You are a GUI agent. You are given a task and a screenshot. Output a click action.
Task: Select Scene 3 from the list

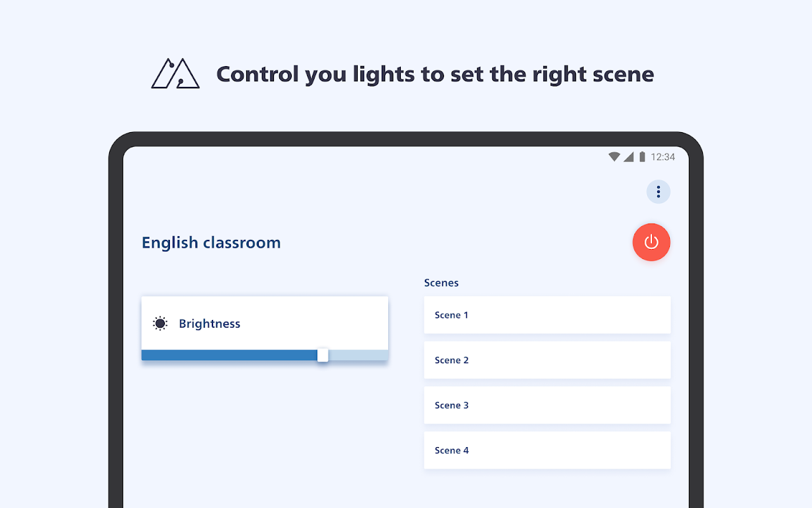point(547,405)
